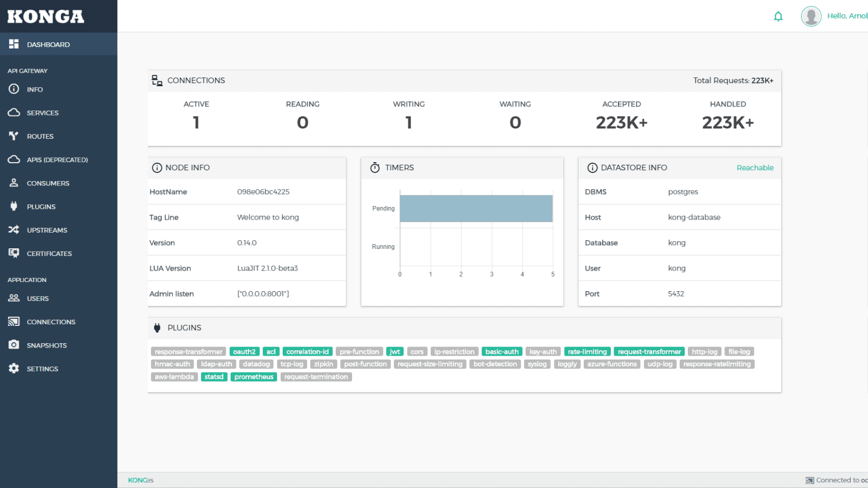
Task: Click the connection status icon in footer
Action: coord(810,480)
